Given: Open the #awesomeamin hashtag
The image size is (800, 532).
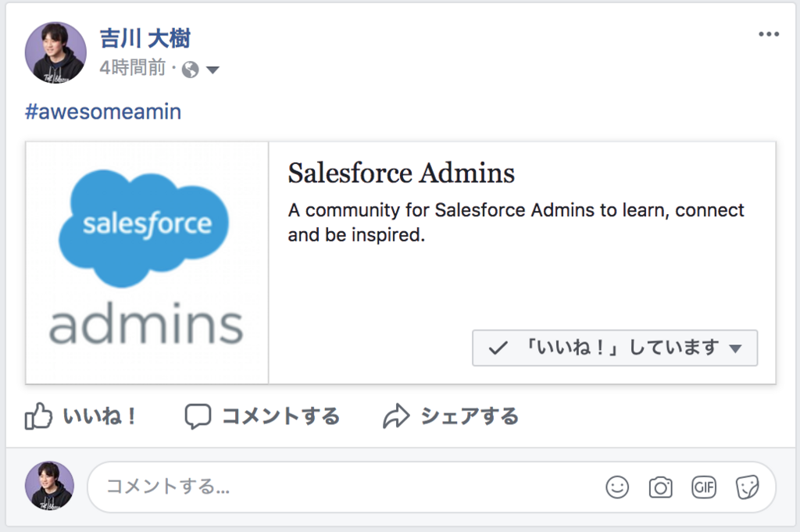Looking at the screenshot, I should click(x=103, y=112).
